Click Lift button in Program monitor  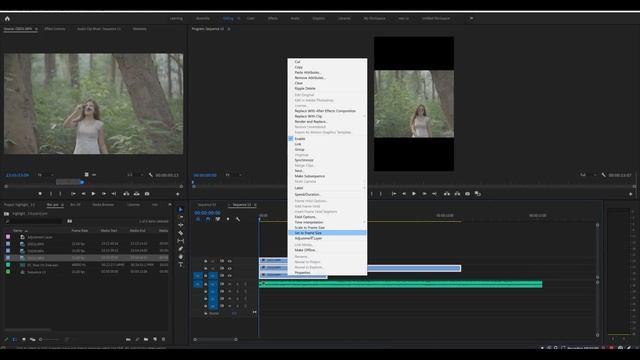point(447,194)
